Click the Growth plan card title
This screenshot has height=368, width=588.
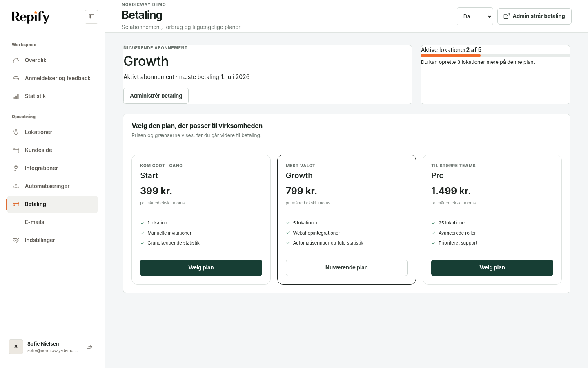click(x=299, y=175)
